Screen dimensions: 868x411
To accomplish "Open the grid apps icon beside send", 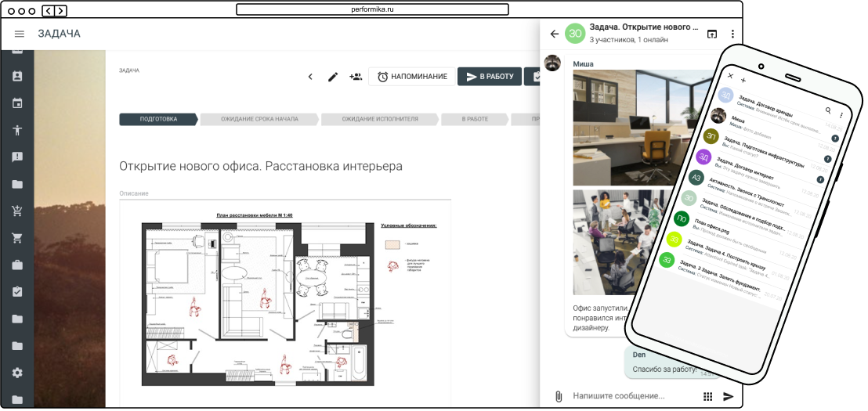I will click(x=707, y=396).
